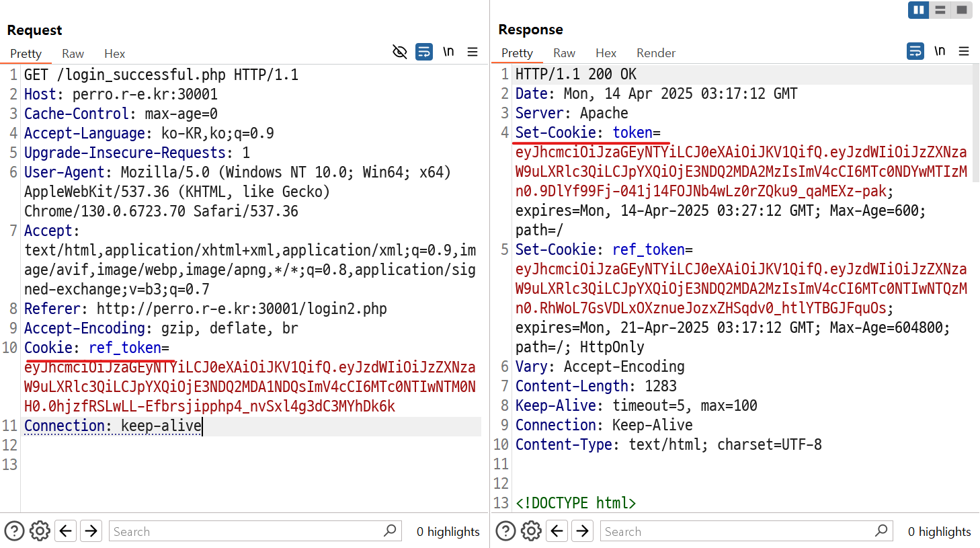Open Response Pretty tab
This screenshot has width=980, height=548.
tap(517, 53)
